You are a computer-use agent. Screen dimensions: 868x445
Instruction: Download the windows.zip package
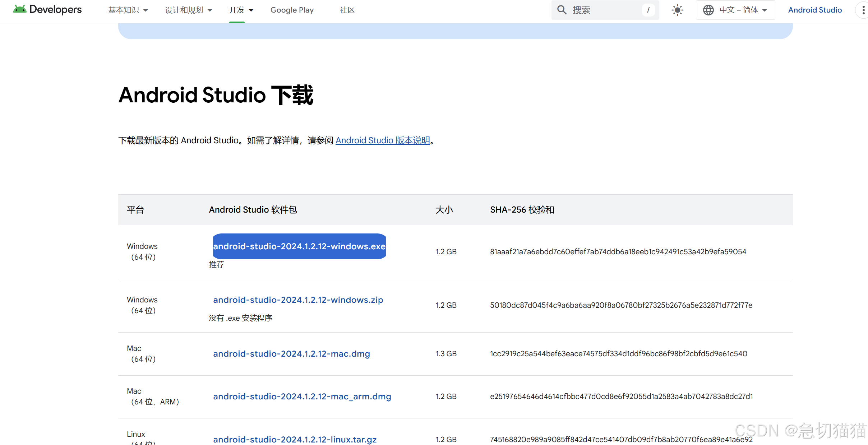298,300
